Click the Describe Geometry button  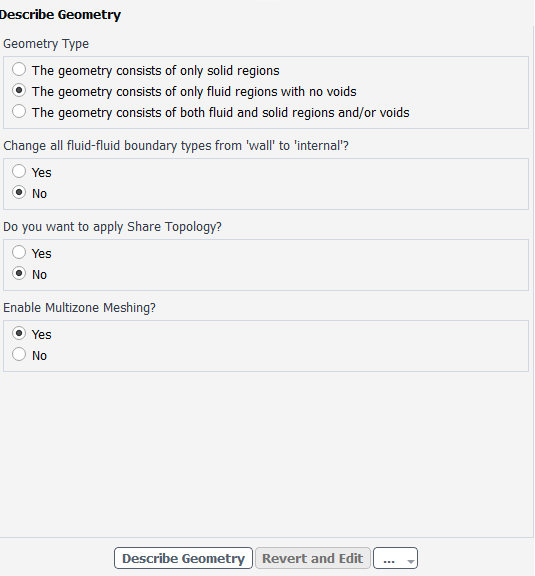click(x=183, y=558)
